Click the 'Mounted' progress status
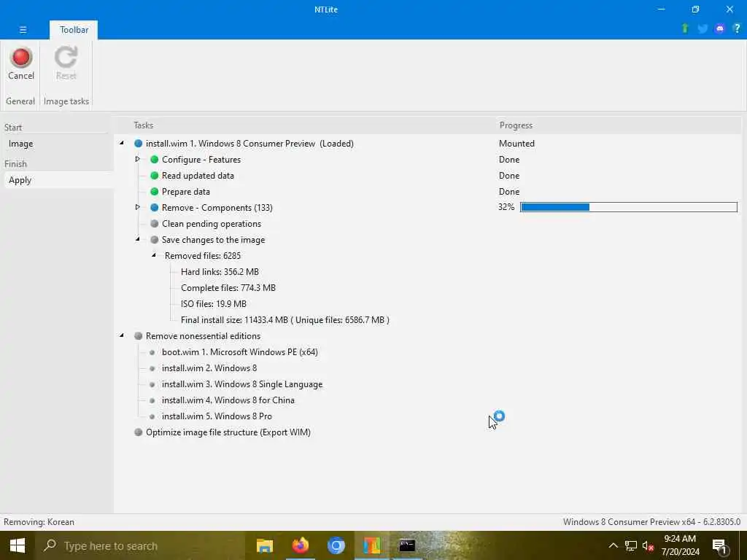 [x=516, y=144]
